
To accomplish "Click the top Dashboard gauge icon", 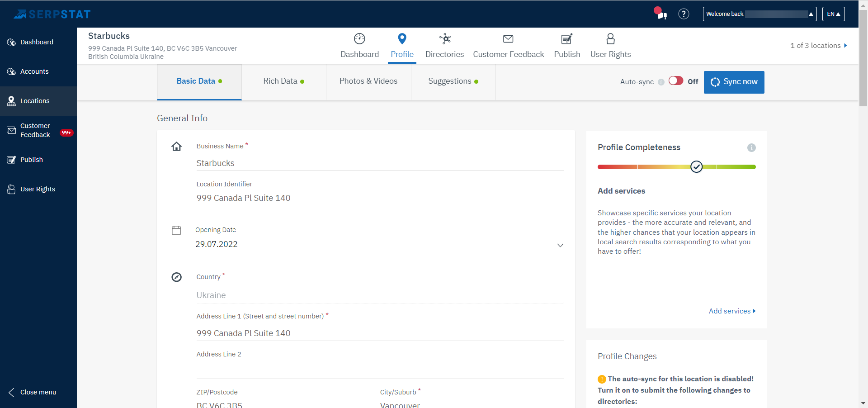I will point(359,39).
